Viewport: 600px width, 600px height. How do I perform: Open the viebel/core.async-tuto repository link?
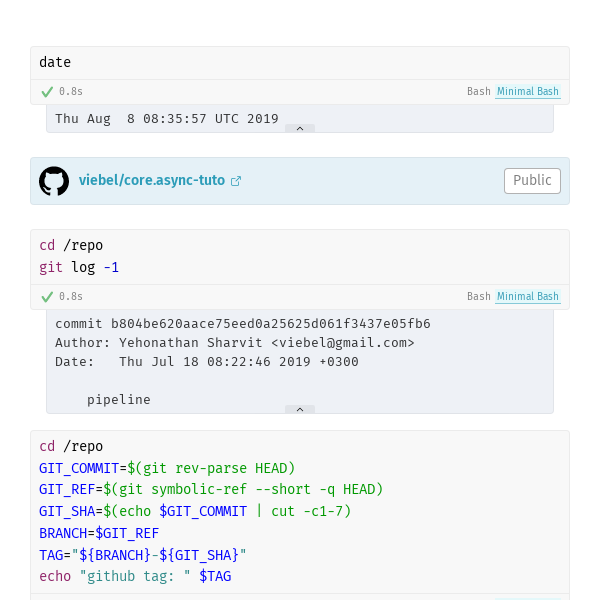(x=152, y=180)
